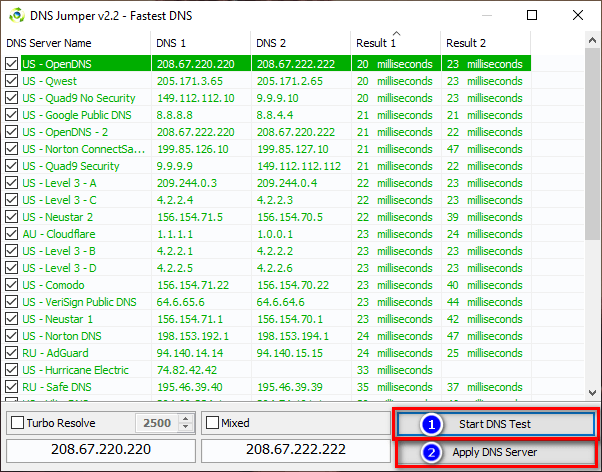Click DNS 1 address 8.8.8.8
The height and width of the screenshot is (472, 602).
click(x=174, y=115)
